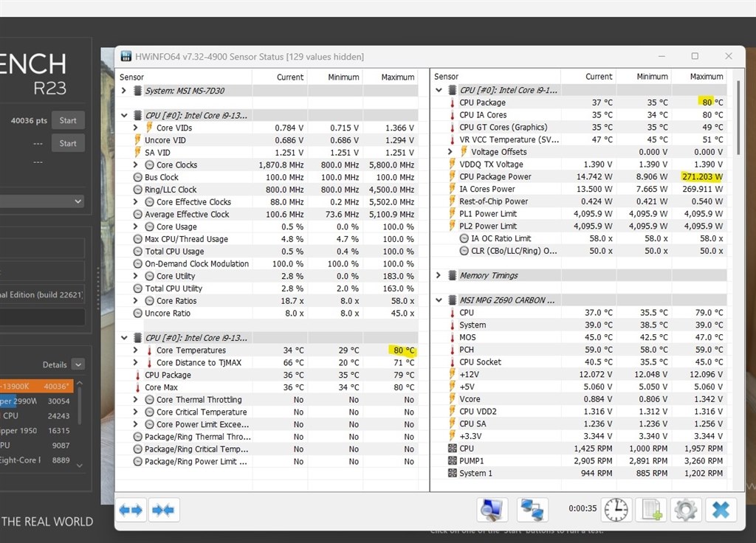Open the Details dropdown in Cinebench

click(78, 364)
